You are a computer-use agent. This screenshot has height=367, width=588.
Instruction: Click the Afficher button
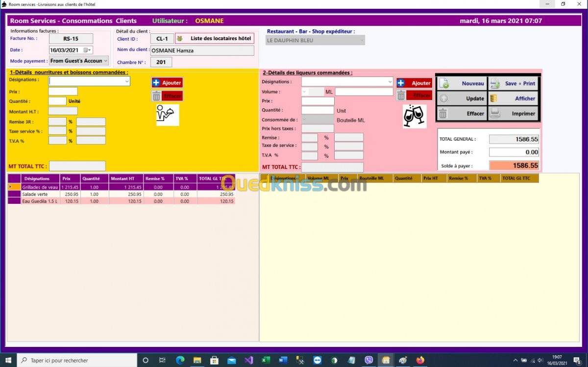[x=514, y=98]
